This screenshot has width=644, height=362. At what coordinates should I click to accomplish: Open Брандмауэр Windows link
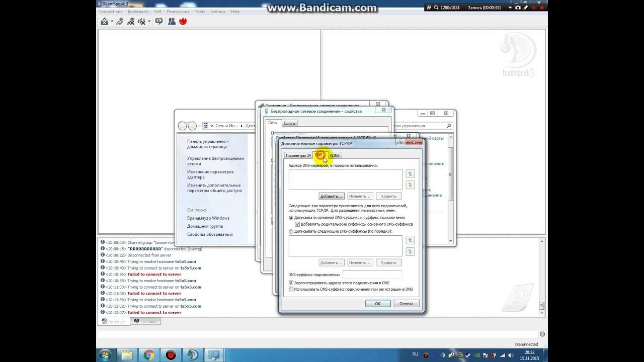[x=208, y=218]
